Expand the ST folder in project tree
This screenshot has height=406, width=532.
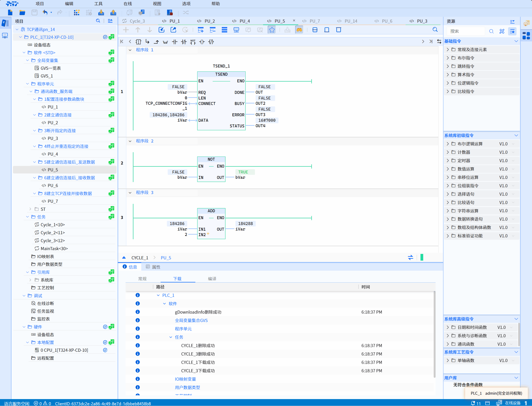tap(30, 209)
